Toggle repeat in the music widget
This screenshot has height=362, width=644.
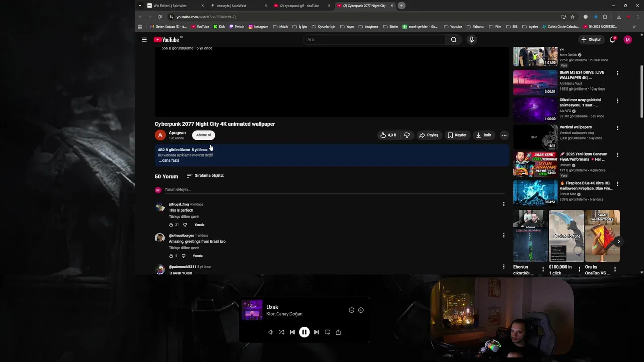click(327, 332)
